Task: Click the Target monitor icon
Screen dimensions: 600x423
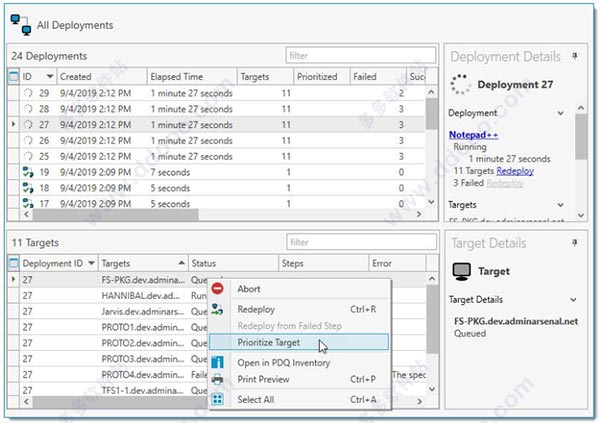Action: click(461, 271)
